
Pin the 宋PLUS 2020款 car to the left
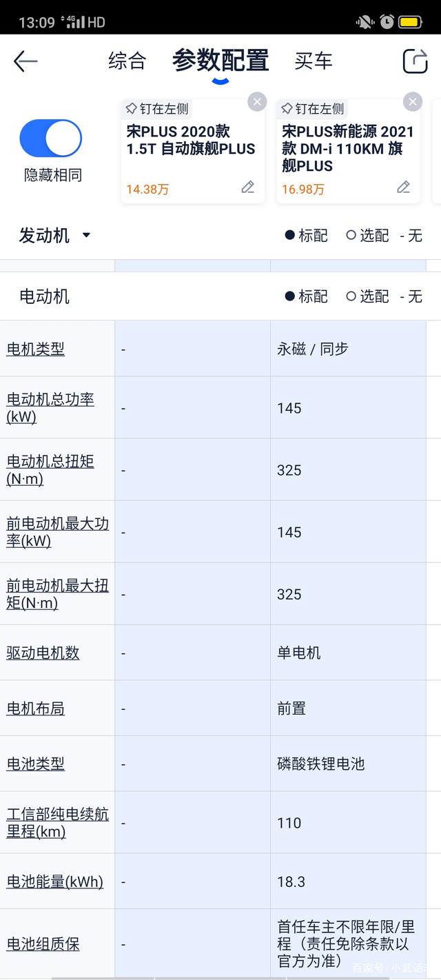(158, 108)
